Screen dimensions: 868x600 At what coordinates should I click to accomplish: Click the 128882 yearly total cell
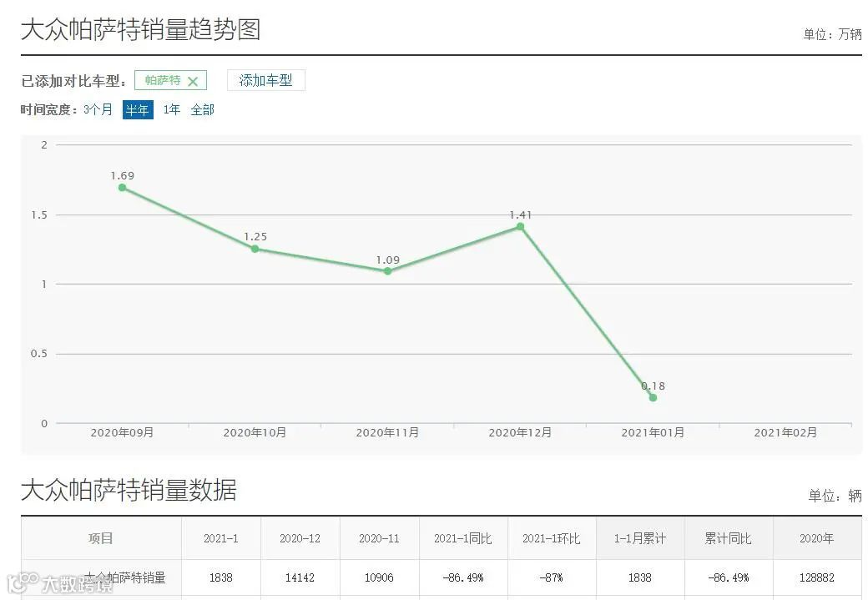[817, 577]
